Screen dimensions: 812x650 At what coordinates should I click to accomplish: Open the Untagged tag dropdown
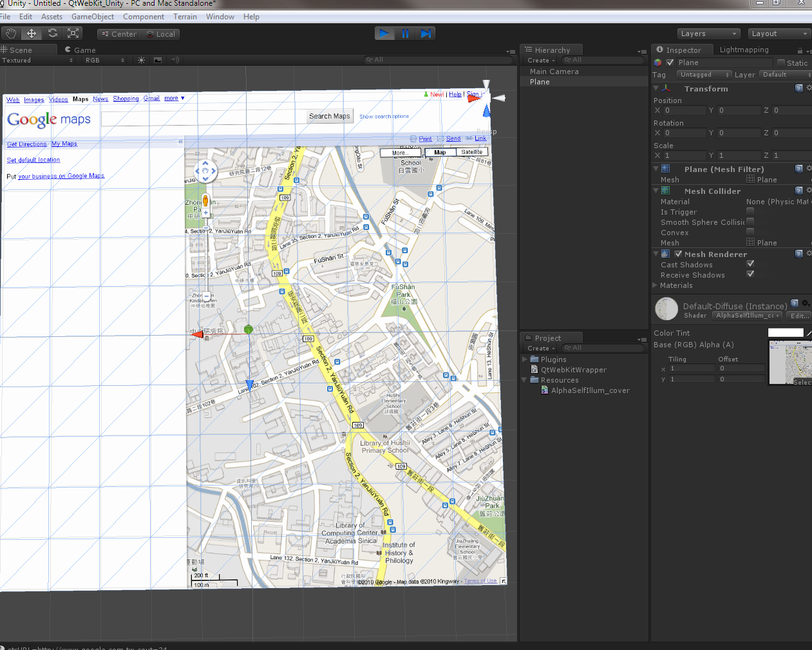[704, 75]
